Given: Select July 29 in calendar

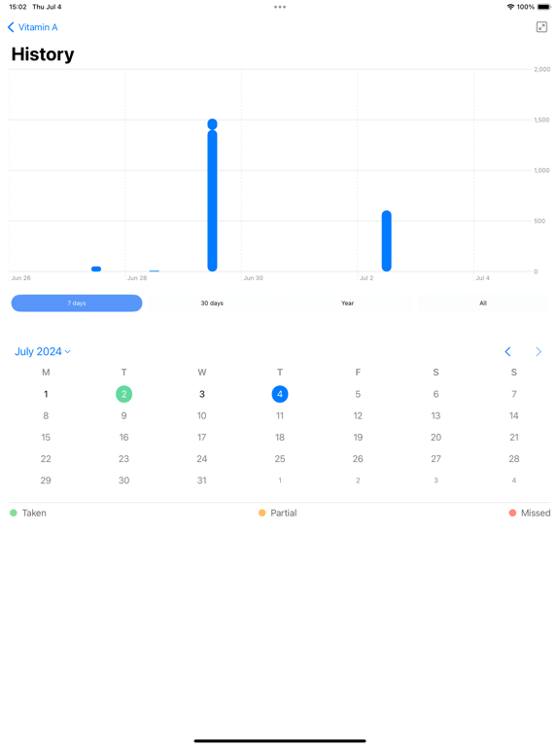Looking at the screenshot, I should tap(46, 480).
